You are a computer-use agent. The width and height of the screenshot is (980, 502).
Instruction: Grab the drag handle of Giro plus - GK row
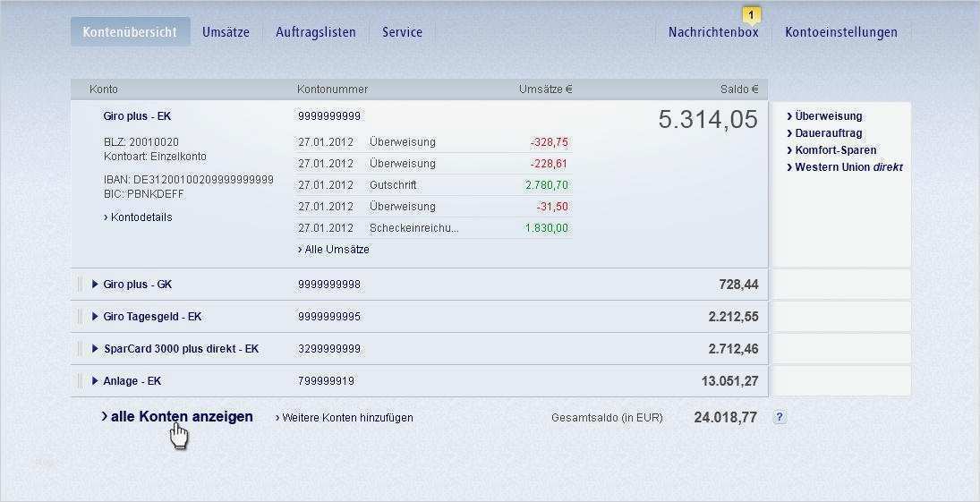[x=80, y=285]
